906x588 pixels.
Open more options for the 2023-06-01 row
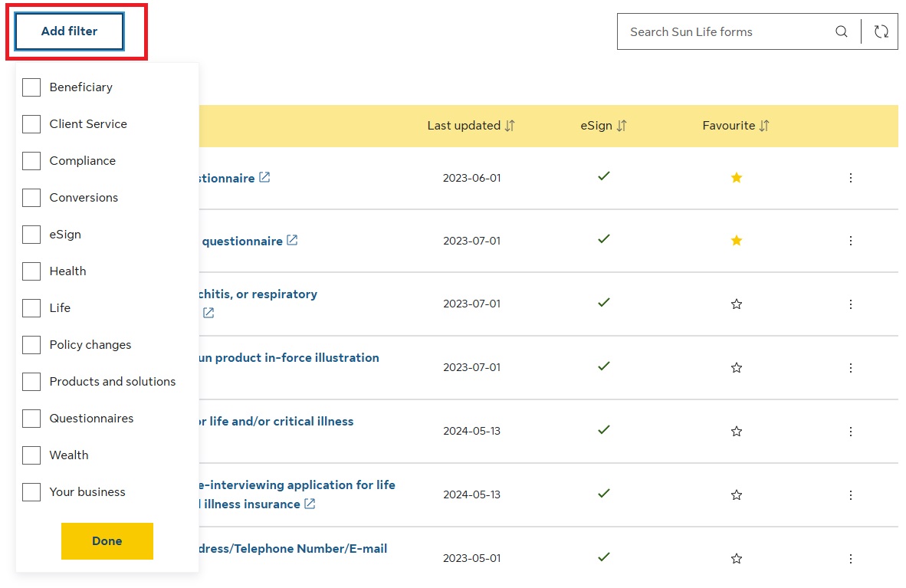pyautogui.click(x=850, y=178)
